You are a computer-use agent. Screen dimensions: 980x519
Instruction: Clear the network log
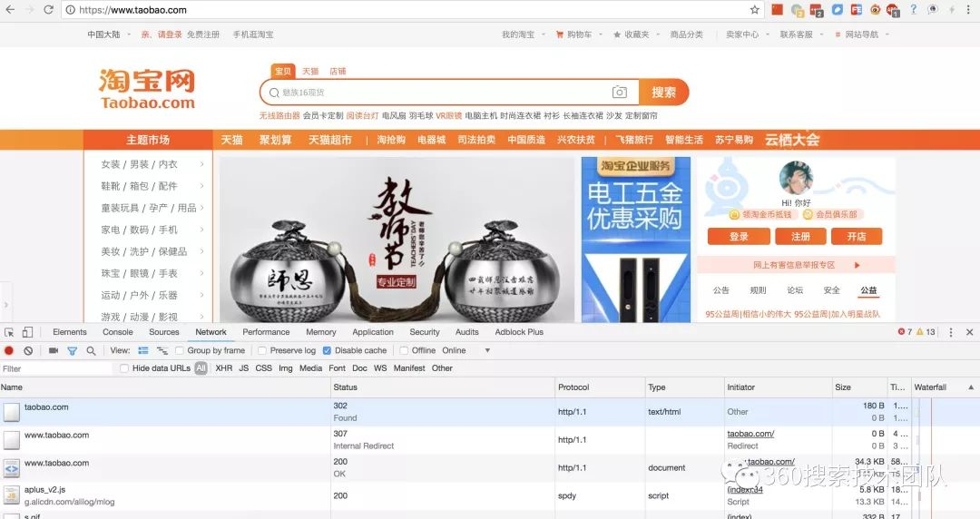(28, 351)
